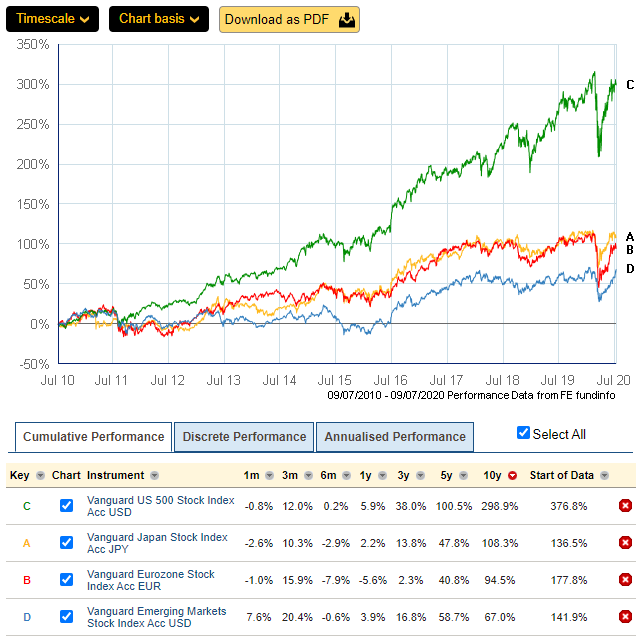Click blue key letter D in table
Screen dimensions: 641x640
(27, 617)
